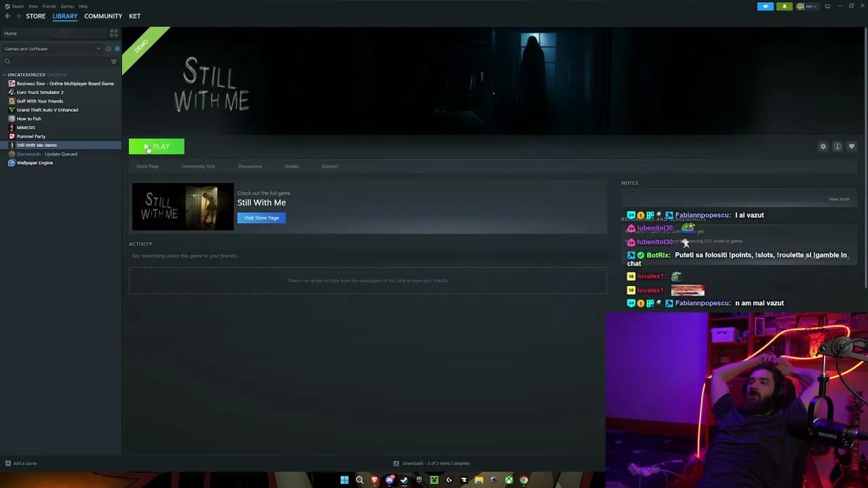Open the View menu
Viewport: 868px width, 488px height.
(33, 6)
